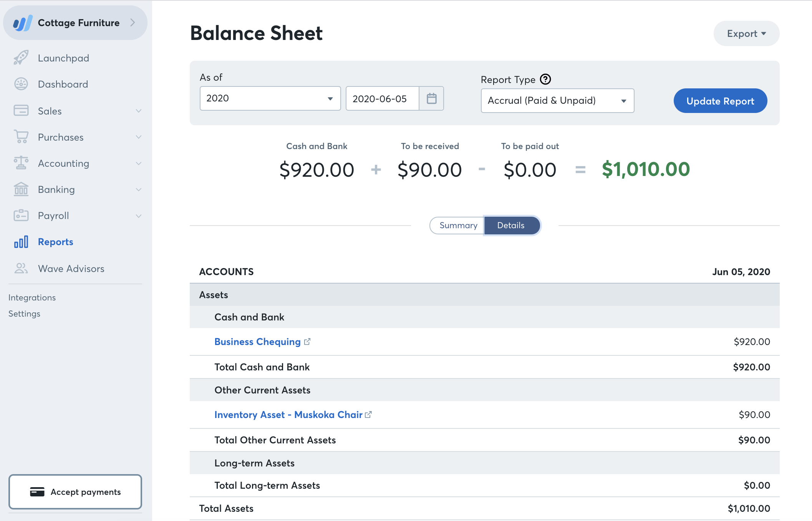Viewport: 812px width, 521px height.
Task: Click the Wave logo icon
Action: click(22, 23)
